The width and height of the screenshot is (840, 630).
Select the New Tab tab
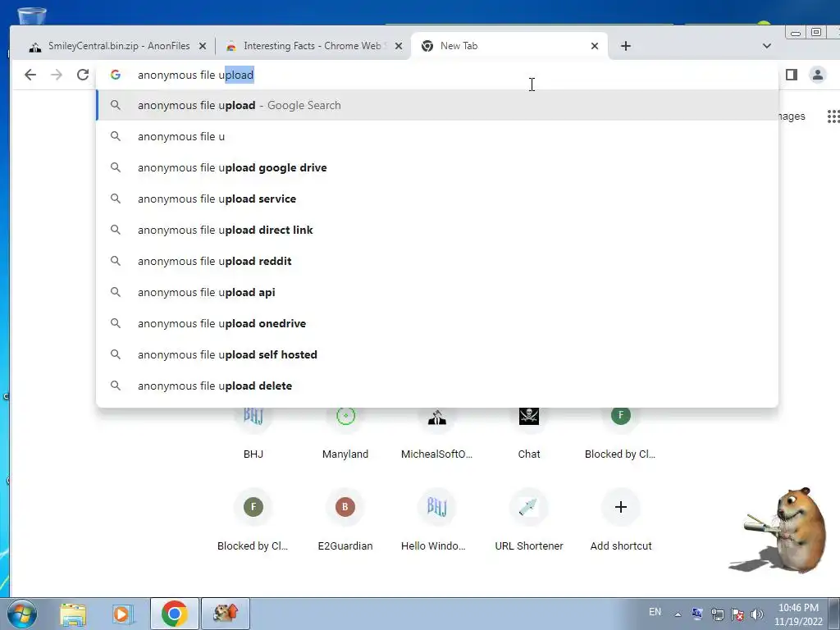point(509,46)
